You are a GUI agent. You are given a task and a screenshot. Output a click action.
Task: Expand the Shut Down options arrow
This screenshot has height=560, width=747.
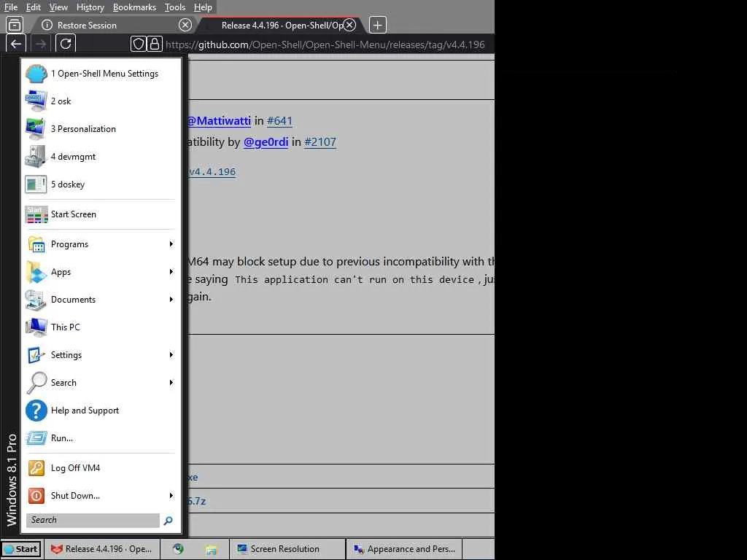[x=171, y=496]
